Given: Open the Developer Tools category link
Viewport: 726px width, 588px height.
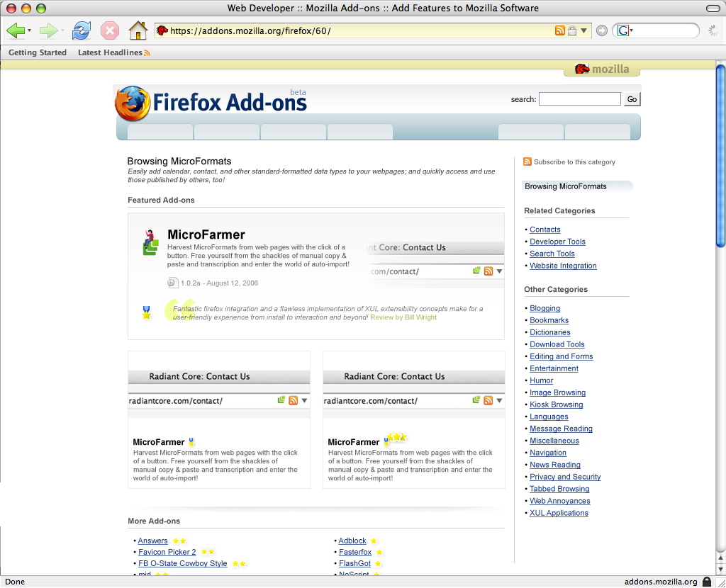Looking at the screenshot, I should pos(557,242).
